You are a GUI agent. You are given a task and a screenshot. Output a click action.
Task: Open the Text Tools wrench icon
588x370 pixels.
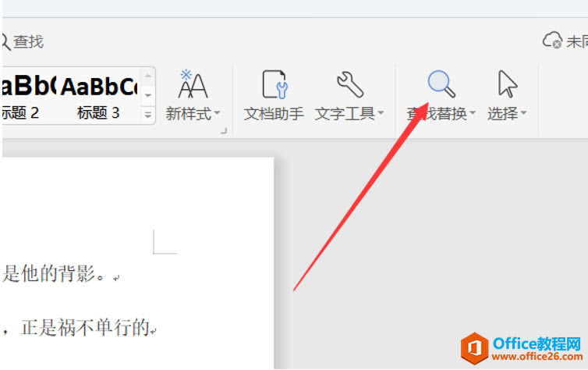[x=350, y=85]
